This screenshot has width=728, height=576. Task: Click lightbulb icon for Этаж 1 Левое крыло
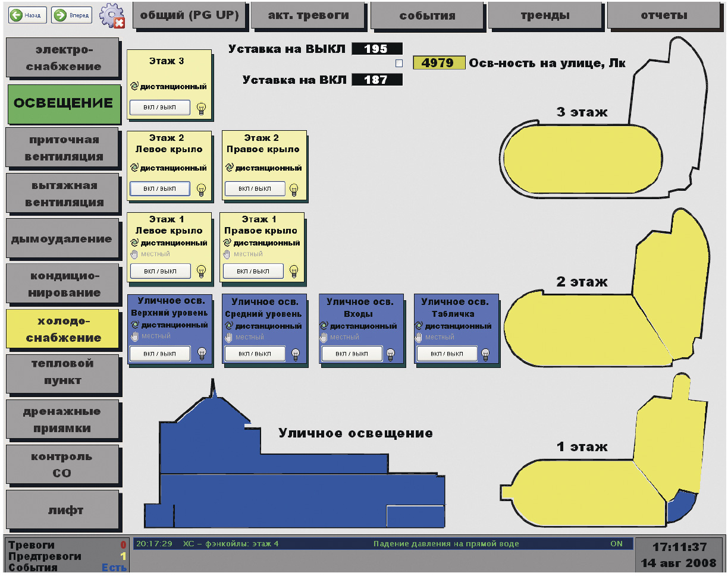tap(201, 272)
